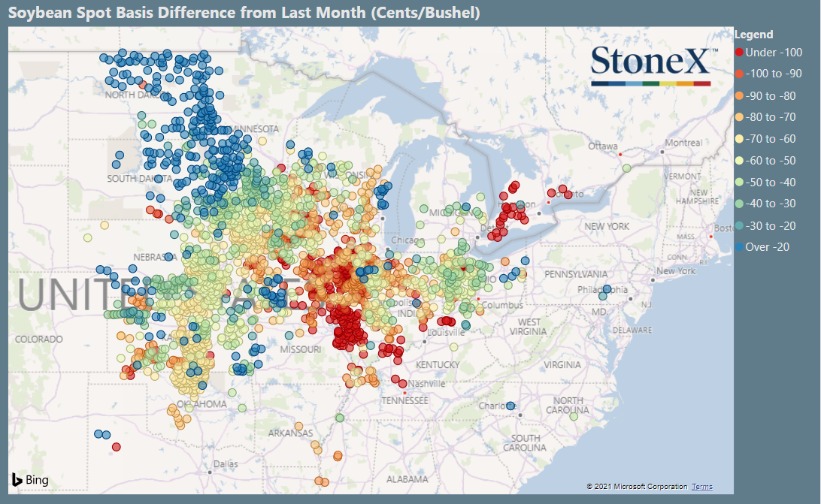Image resolution: width=821 pixels, height=504 pixels.
Task: Select the green data point in North Carolina
Action: click(x=574, y=417)
